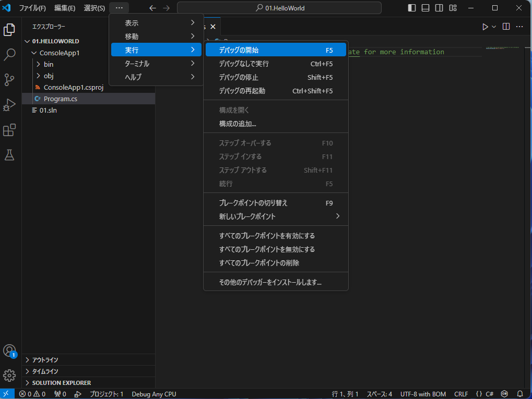The height and width of the screenshot is (399, 532).
Task: Click Debug Any CPU in status bar
Action: click(154, 394)
